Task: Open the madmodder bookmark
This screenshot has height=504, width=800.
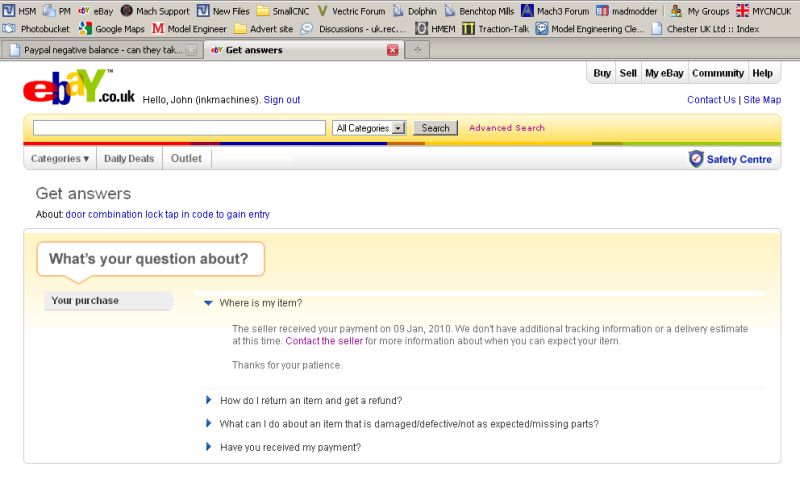Action: pyautogui.click(x=627, y=11)
